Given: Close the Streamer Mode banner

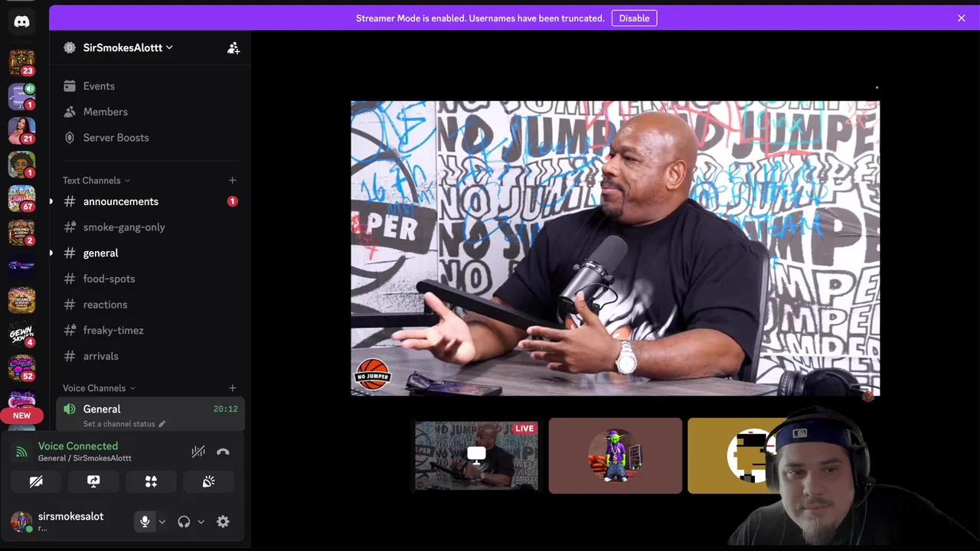Looking at the screenshot, I should pyautogui.click(x=962, y=18).
